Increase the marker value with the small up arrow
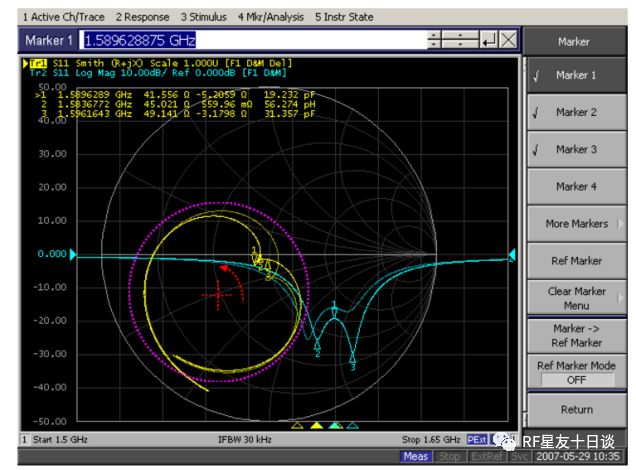636x470 pixels. pos(434,35)
